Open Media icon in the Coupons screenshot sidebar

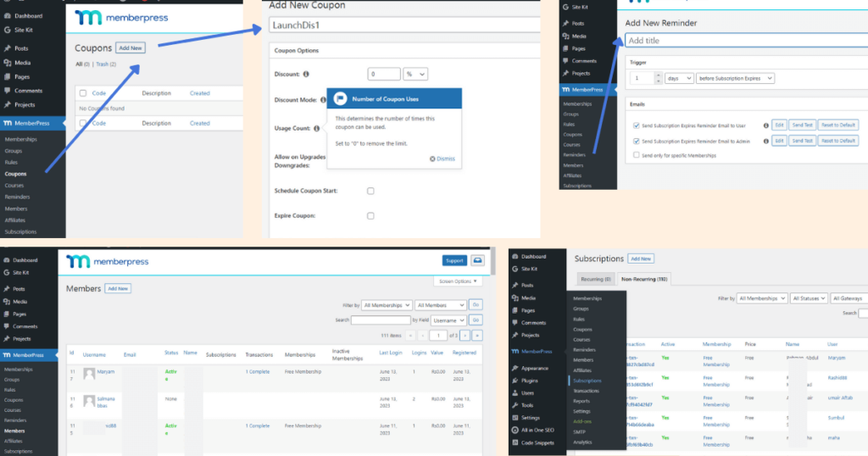click(x=7, y=63)
